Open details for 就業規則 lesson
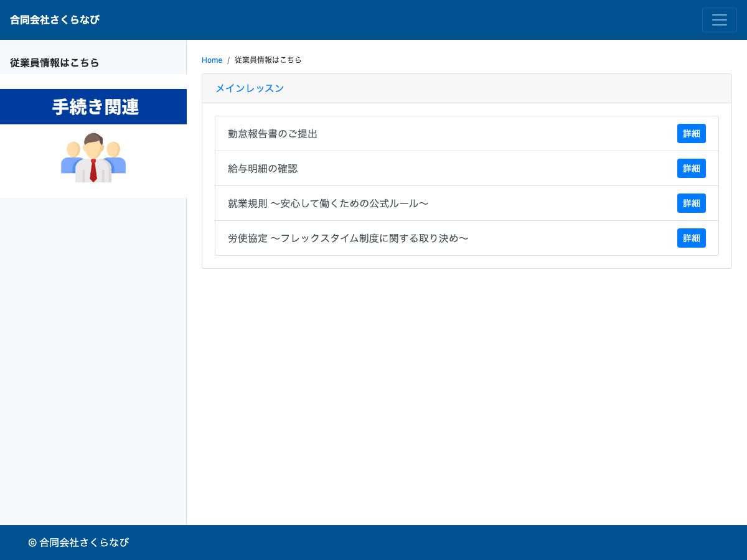The width and height of the screenshot is (747, 560). (691, 203)
